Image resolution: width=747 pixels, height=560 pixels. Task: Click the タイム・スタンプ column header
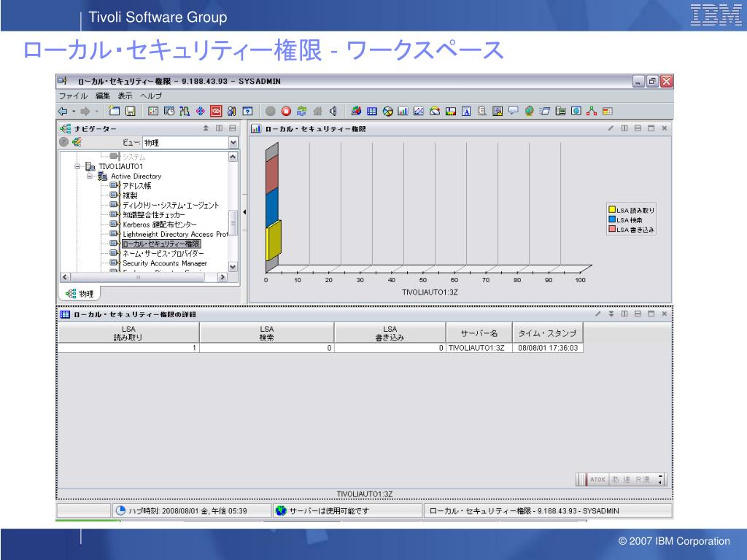coord(547,332)
